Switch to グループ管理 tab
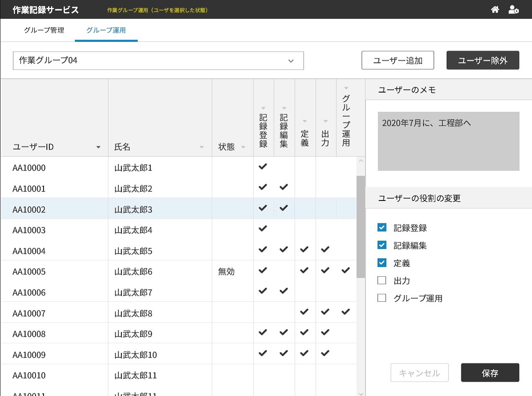Image resolution: width=532 pixels, height=396 pixels. (44, 30)
